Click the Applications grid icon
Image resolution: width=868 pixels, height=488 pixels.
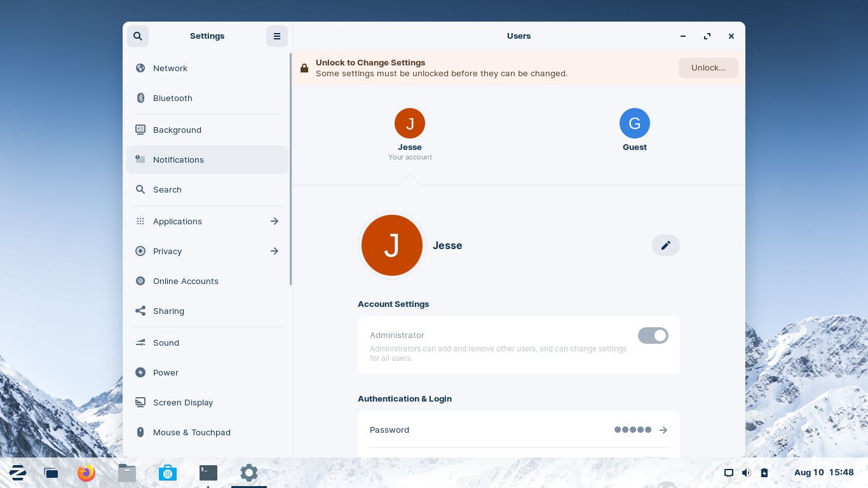140,221
